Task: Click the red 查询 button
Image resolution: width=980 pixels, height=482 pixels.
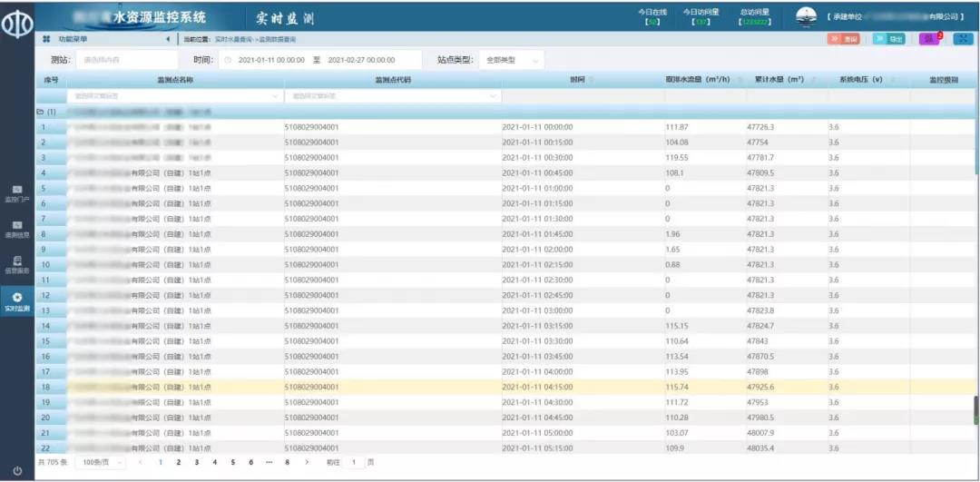Action: click(x=843, y=39)
